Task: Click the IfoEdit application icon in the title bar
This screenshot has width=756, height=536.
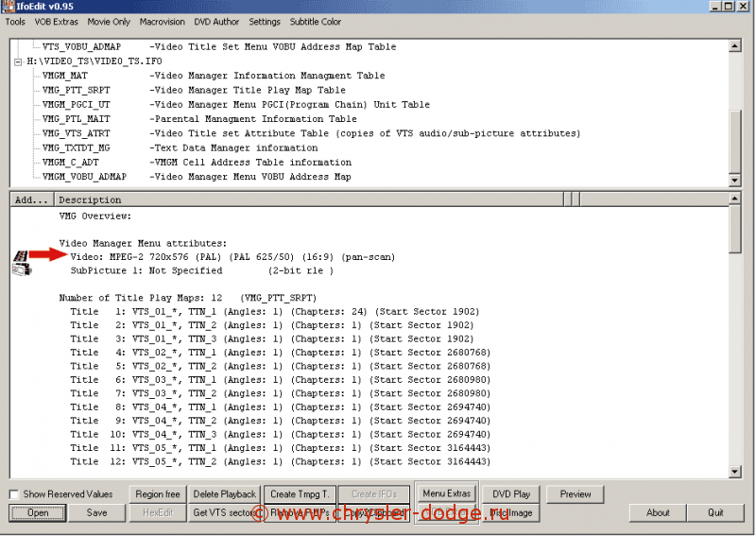Action: [8, 7]
